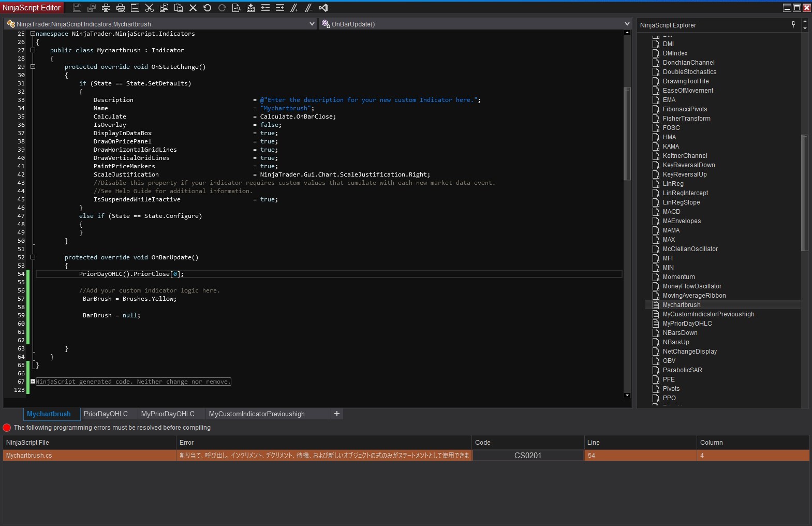
Task: Click the Compile icon in toolbar
Action: (251, 8)
